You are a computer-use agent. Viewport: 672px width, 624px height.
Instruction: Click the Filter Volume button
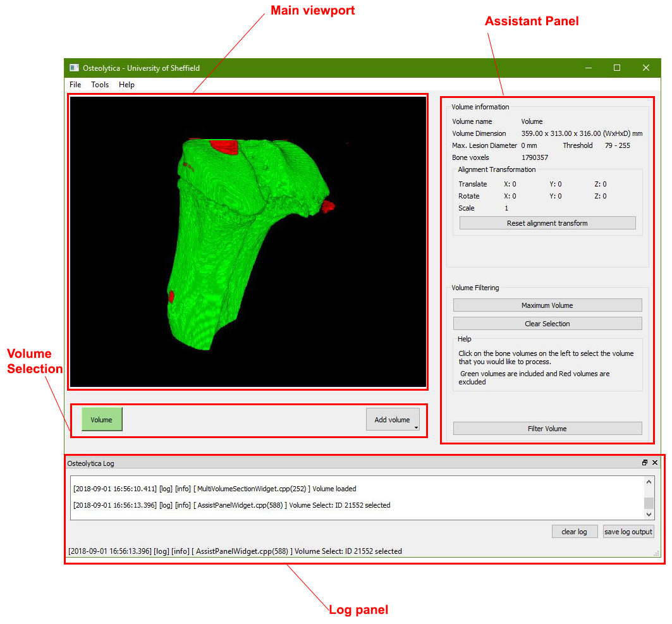(547, 429)
